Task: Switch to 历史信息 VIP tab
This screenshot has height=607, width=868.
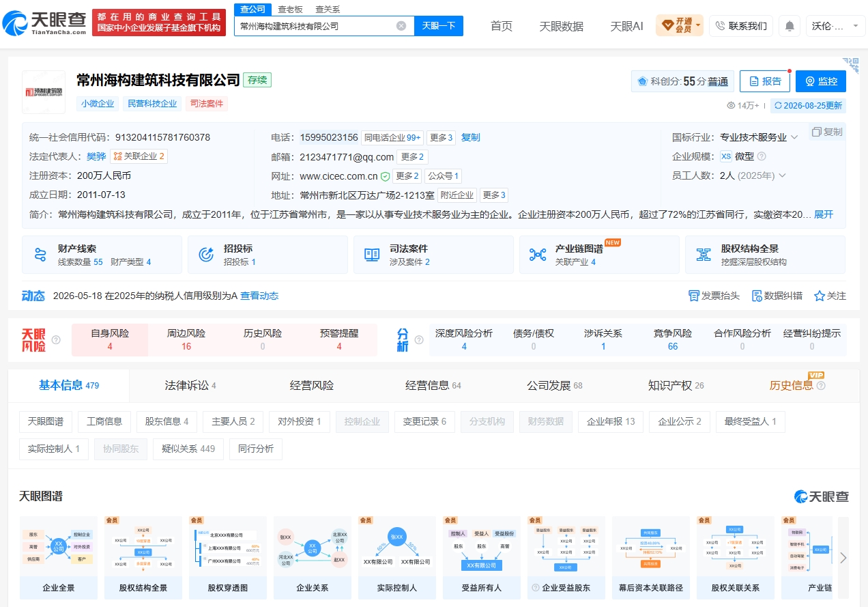Action: pos(797,385)
